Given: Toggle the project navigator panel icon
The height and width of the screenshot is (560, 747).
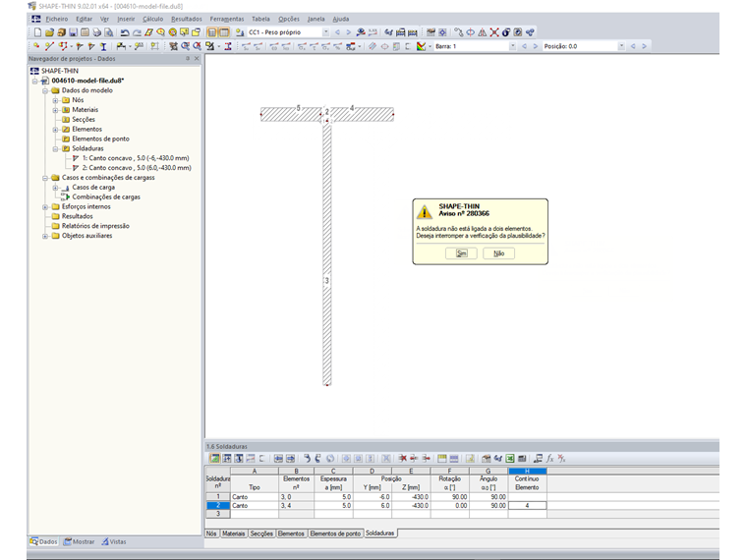Looking at the screenshot, I should tap(212, 32).
